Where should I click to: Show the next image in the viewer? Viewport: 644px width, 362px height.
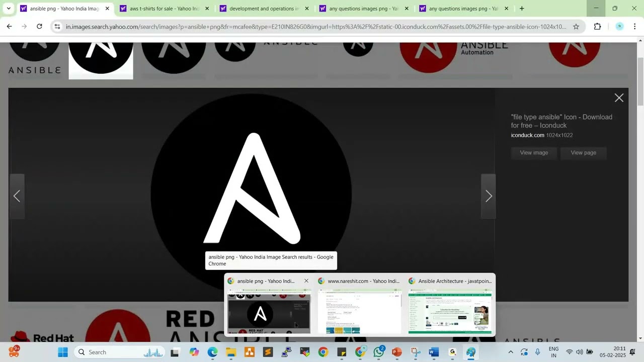(489, 196)
